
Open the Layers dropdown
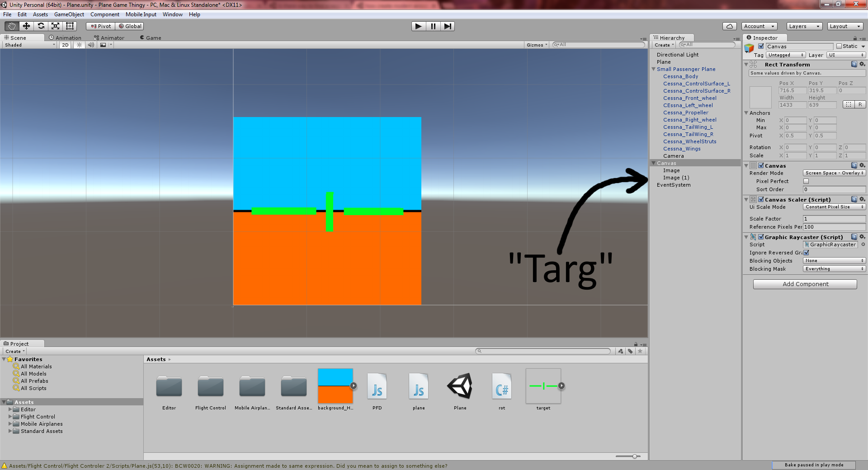[x=804, y=26]
